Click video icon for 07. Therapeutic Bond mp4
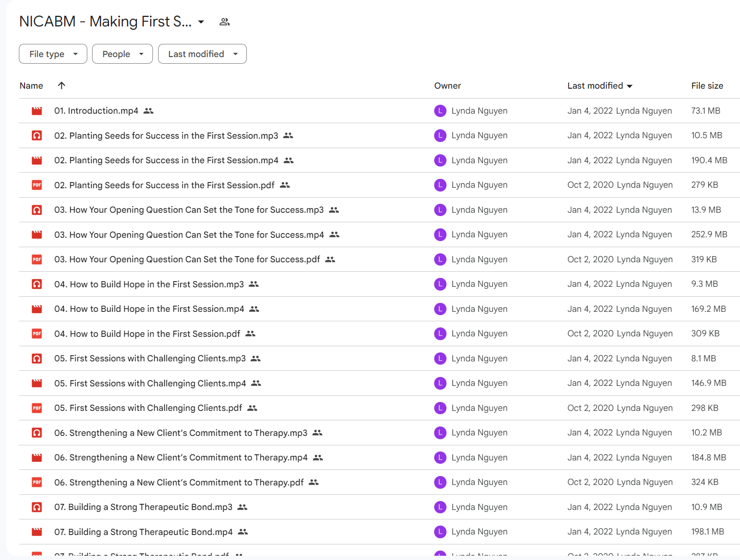The image size is (740, 560). pos(37,532)
